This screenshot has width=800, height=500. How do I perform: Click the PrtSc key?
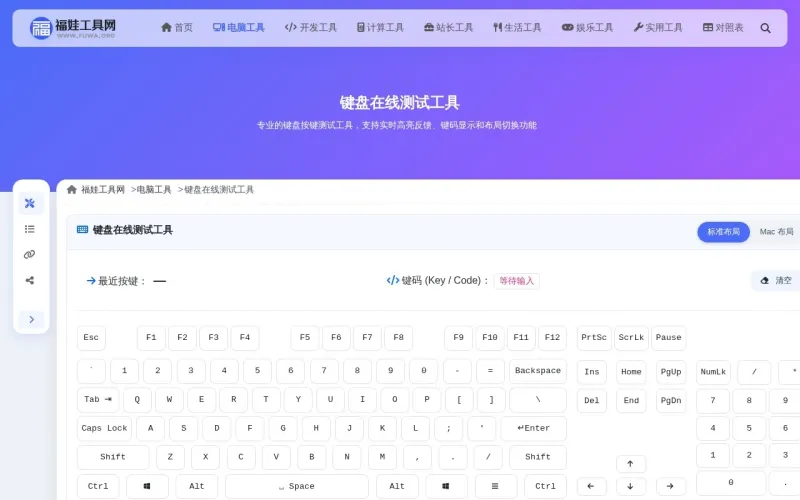pyautogui.click(x=594, y=338)
